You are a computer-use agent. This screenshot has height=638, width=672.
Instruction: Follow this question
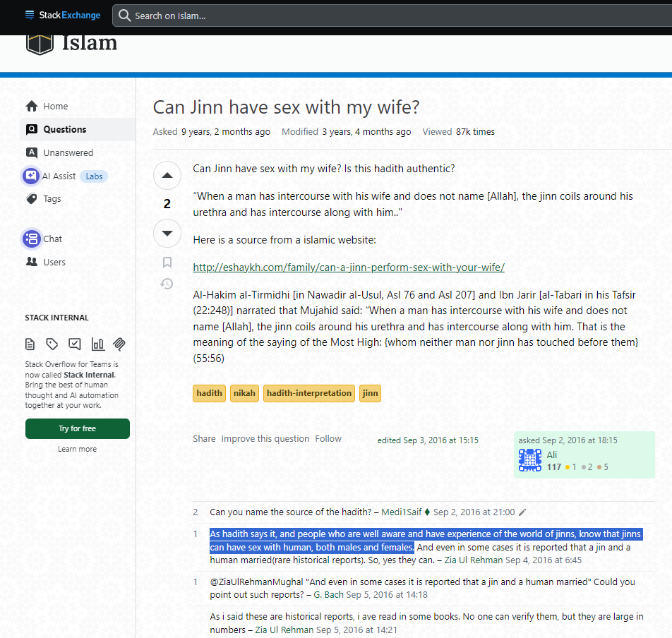coord(328,439)
